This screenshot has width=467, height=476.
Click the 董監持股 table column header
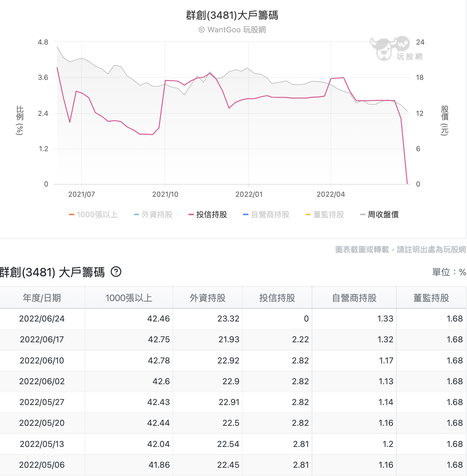[x=431, y=298]
